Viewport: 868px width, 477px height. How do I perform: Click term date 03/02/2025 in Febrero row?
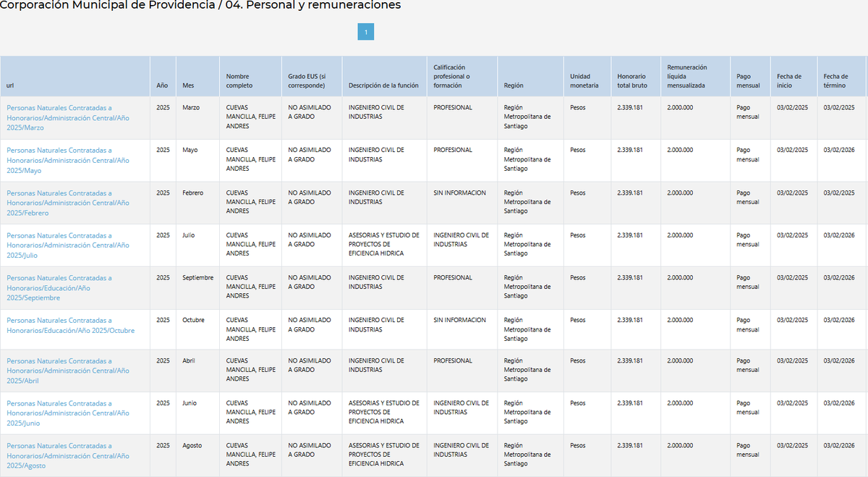click(x=839, y=193)
